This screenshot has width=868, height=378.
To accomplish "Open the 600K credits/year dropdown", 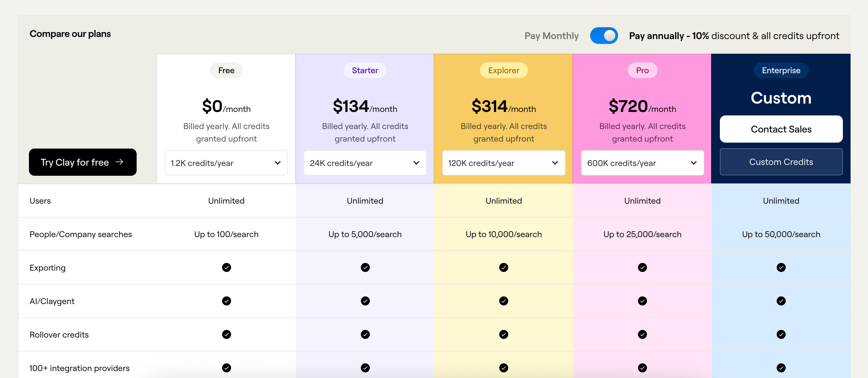I will (642, 163).
